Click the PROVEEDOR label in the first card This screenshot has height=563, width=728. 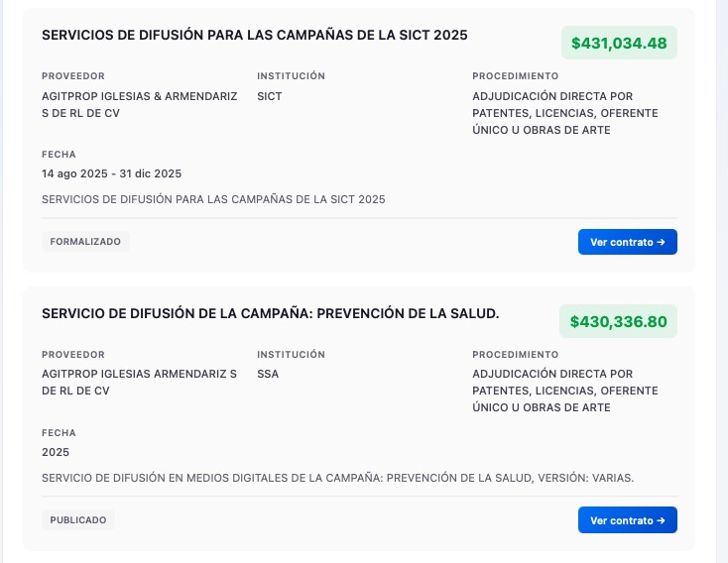click(72, 76)
